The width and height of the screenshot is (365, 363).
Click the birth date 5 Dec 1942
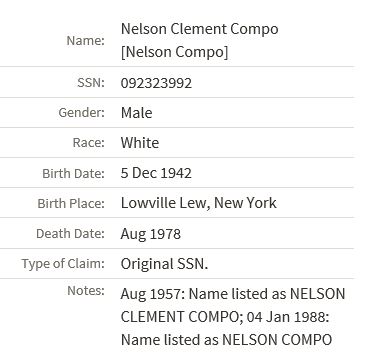(x=156, y=173)
